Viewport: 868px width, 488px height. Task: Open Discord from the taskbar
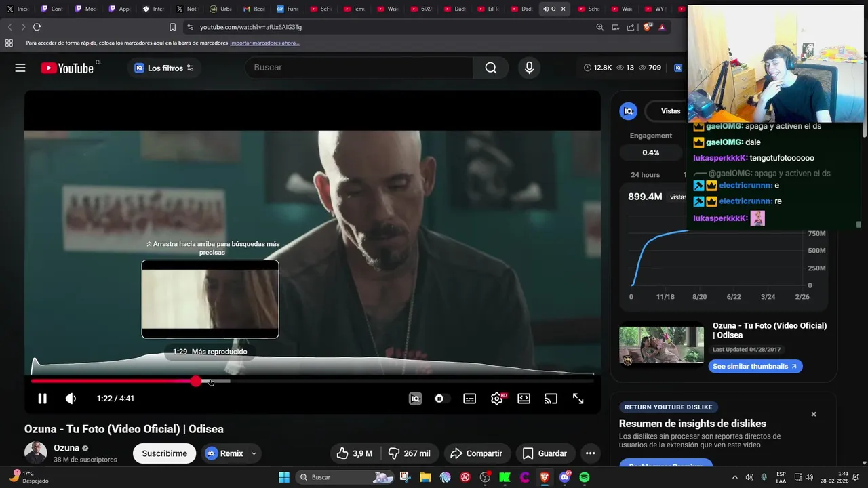565,477
